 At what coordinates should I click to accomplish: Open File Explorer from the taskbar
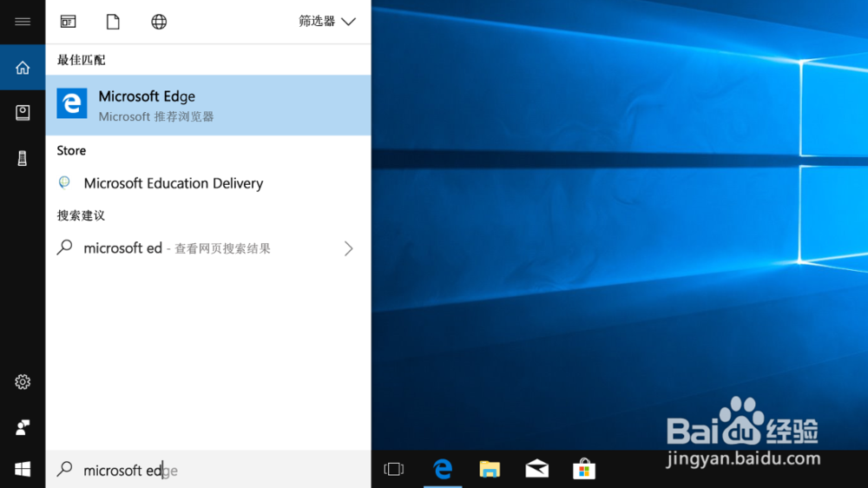(490, 469)
